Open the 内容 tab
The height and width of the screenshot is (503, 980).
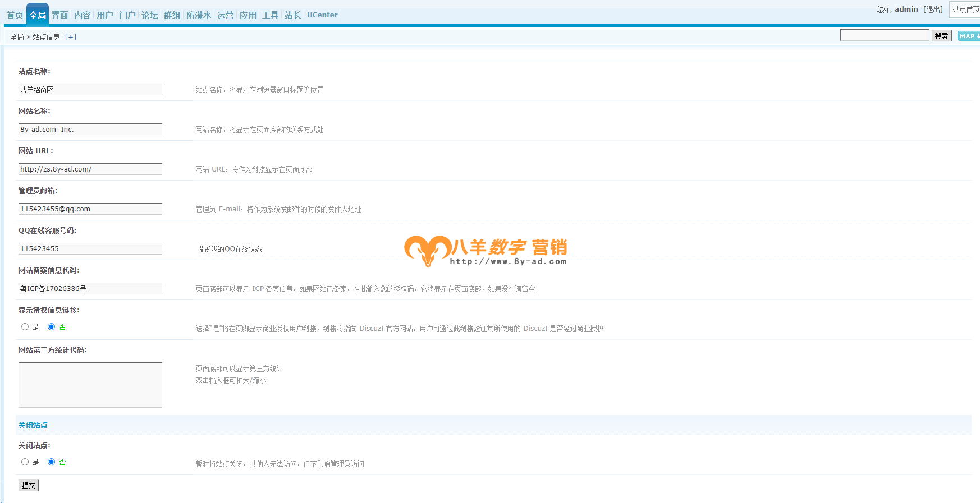(83, 15)
